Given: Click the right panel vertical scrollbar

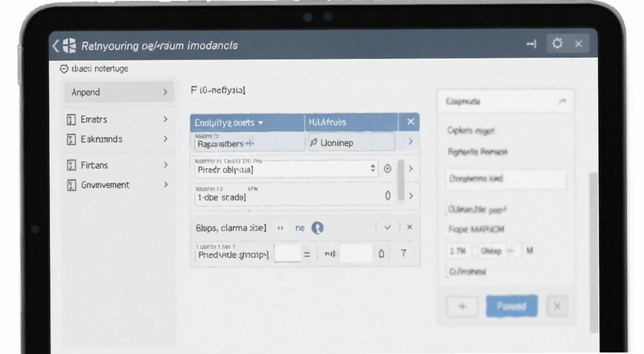Looking at the screenshot, I should coord(593,253).
